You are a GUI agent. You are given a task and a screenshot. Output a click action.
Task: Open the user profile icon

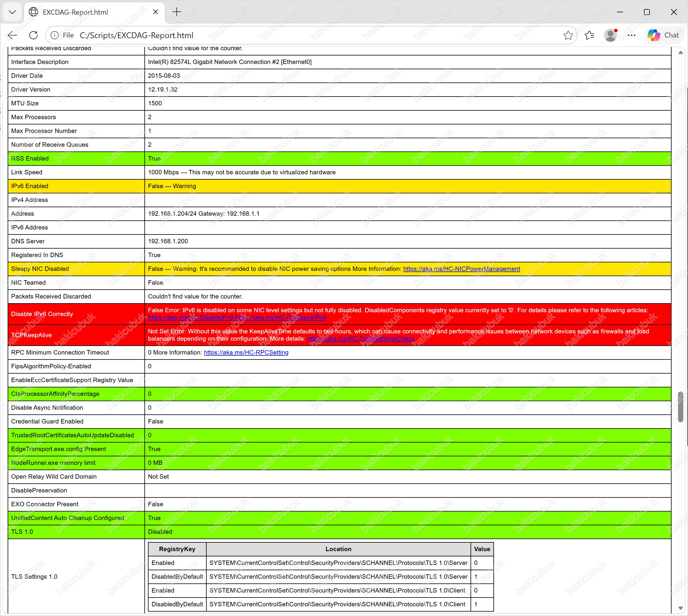611,35
